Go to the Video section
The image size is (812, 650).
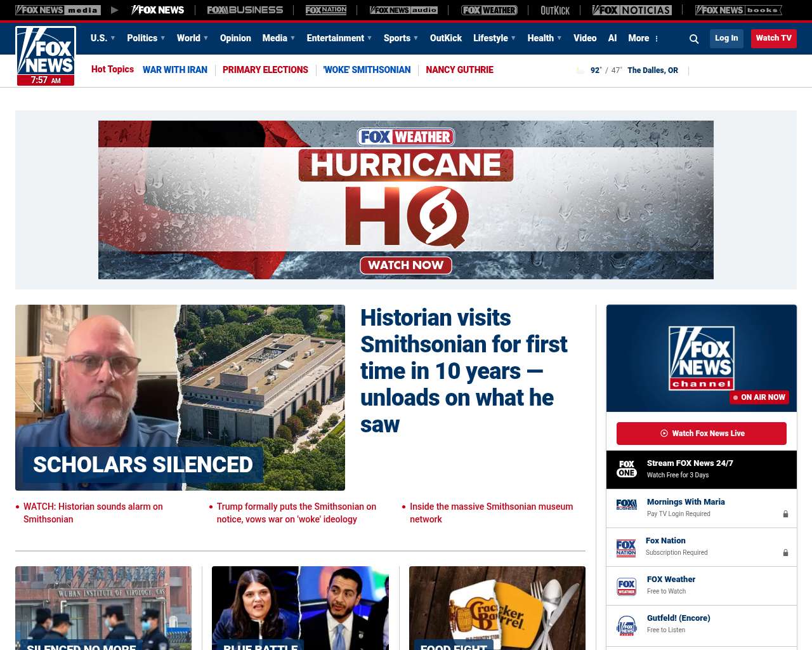click(x=585, y=38)
